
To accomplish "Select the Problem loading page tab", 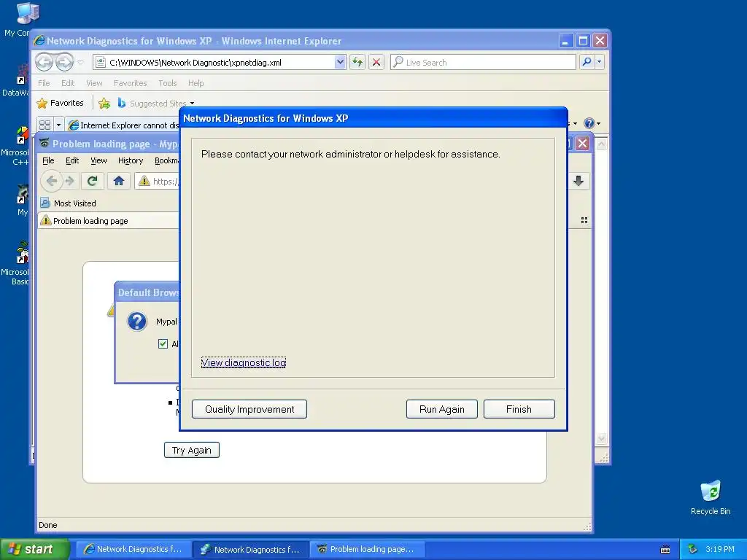I will point(109,221).
